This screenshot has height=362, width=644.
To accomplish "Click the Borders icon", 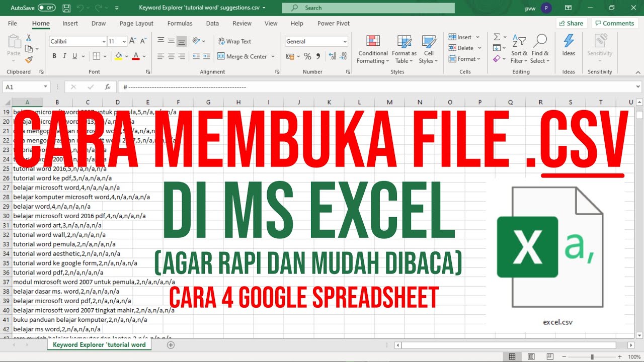I will tap(97, 56).
